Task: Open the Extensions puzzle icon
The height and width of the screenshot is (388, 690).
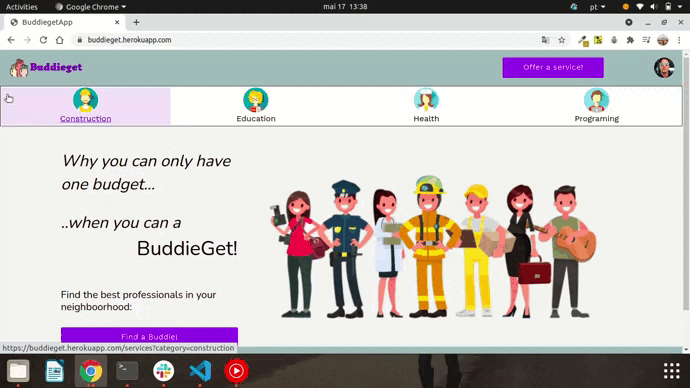Action: pyautogui.click(x=630, y=40)
